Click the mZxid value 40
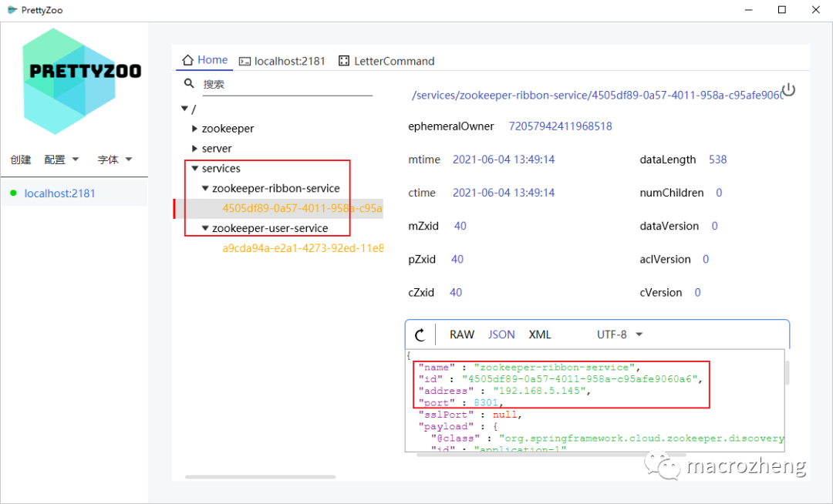Image resolution: width=833 pixels, height=504 pixels. click(x=460, y=226)
